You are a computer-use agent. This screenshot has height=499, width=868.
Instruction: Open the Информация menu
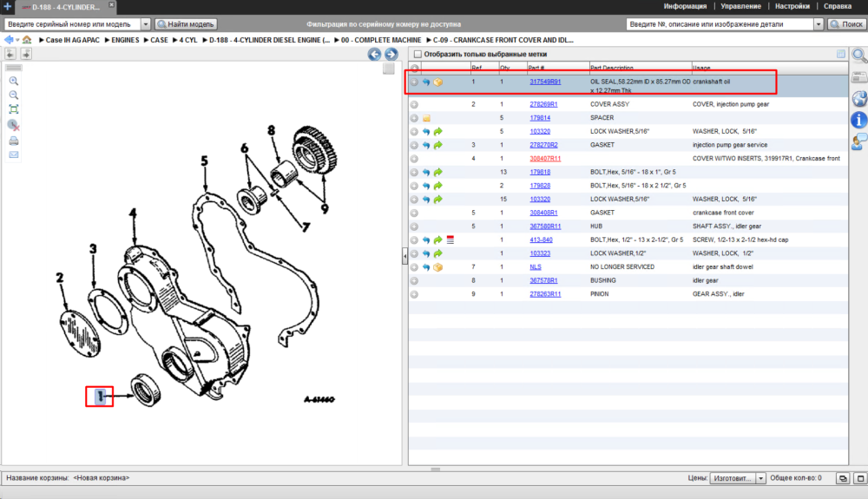click(685, 6)
